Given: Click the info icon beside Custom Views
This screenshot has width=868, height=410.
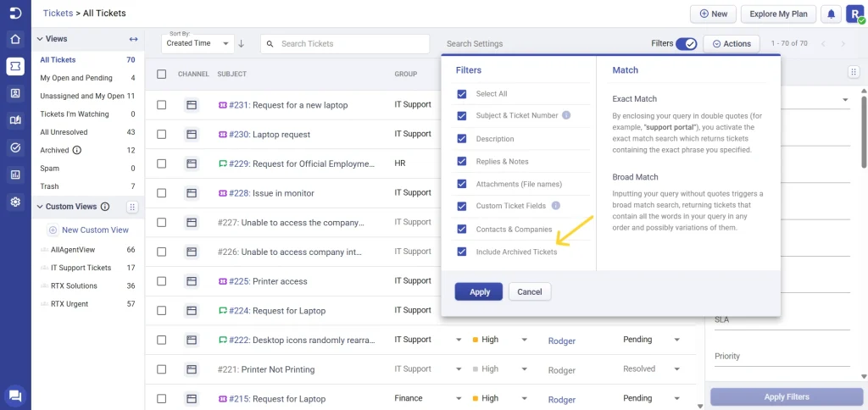Looking at the screenshot, I should tap(104, 207).
